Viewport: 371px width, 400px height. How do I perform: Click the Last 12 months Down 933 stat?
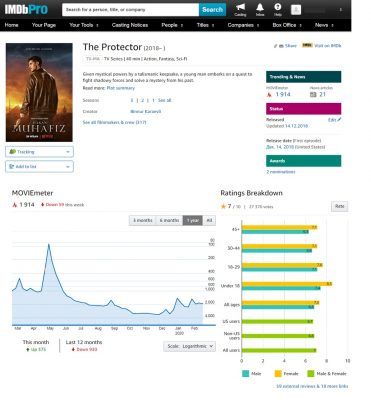point(84,346)
